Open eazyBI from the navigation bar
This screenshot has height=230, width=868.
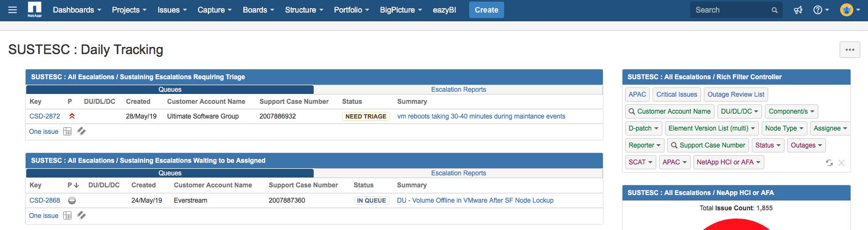pos(444,10)
